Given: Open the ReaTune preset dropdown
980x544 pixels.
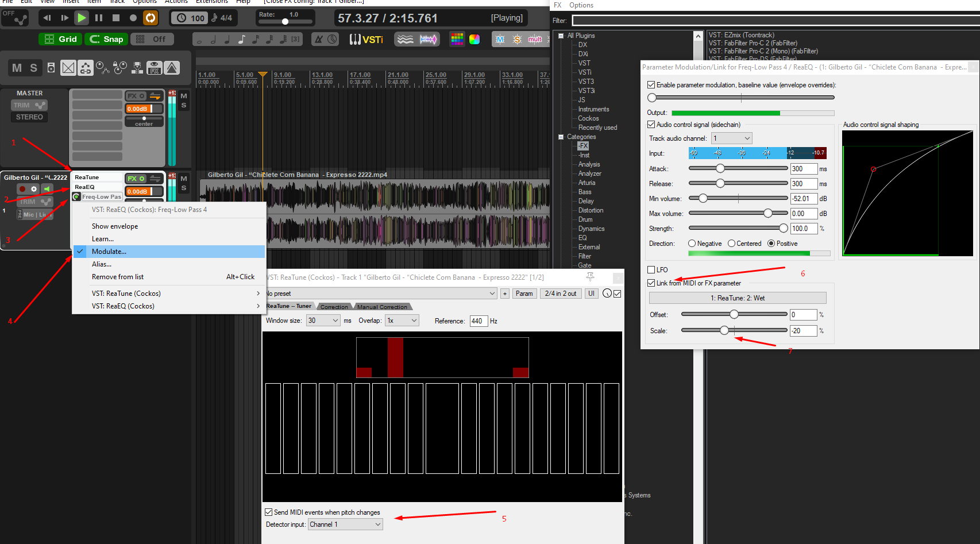Looking at the screenshot, I should pyautogui.click(x=380, y=294).
